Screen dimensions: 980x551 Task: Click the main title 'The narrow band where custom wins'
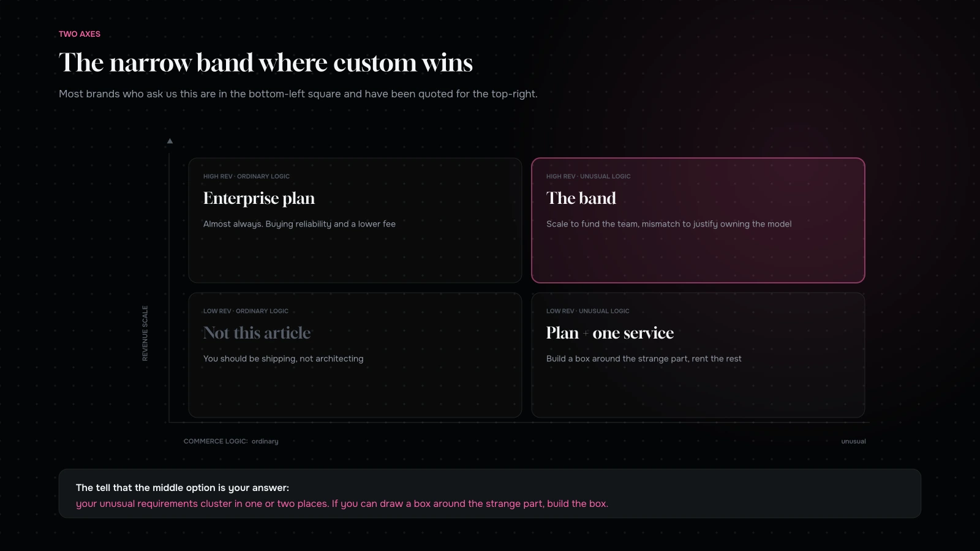[266, 62]
